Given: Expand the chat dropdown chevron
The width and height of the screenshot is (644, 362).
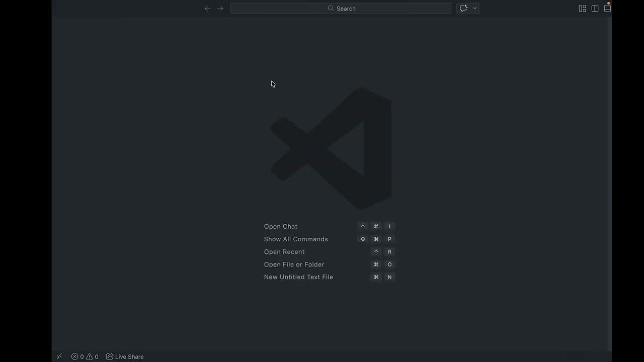Looking at the screenshot, I should point(474,9).
